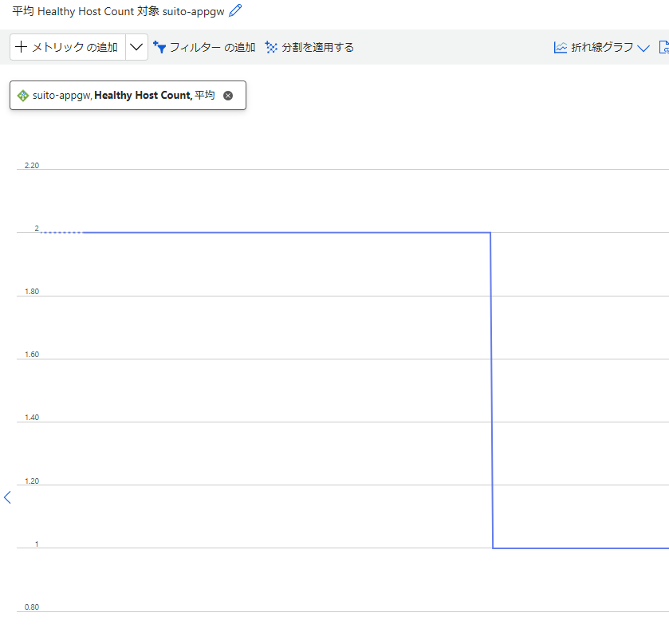This screenshot has height=644, width=669.
Task: Click the left chevron at chart edge
Action: tap(8, 497)
